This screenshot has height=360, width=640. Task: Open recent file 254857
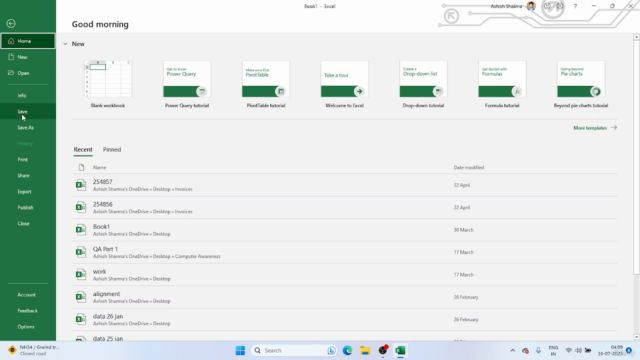(x=344, y=185)
